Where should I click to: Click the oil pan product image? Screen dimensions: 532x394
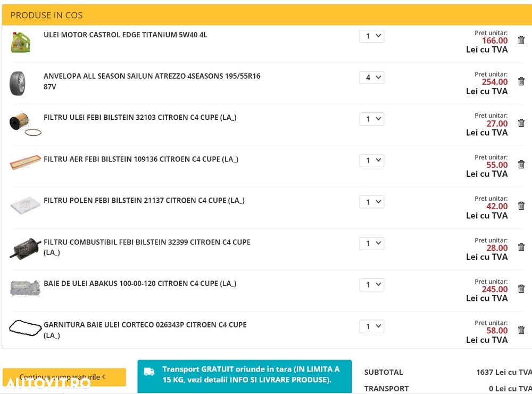click(25, 289)
